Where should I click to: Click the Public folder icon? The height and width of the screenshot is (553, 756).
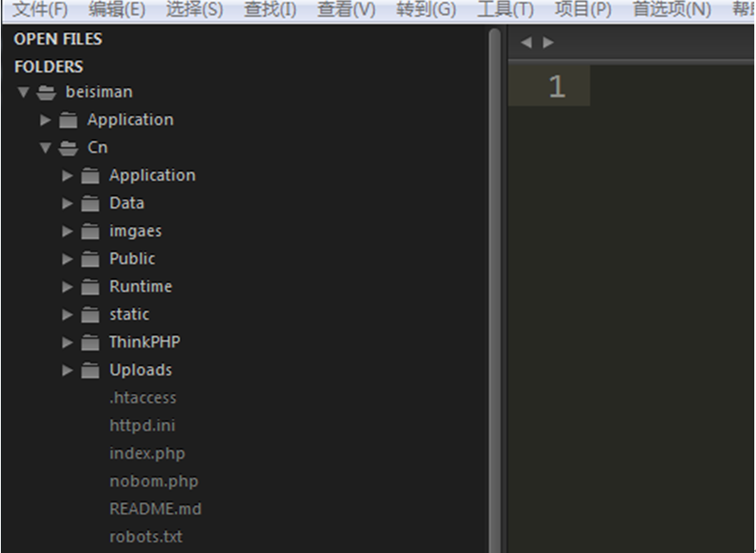tap(90, 259)
